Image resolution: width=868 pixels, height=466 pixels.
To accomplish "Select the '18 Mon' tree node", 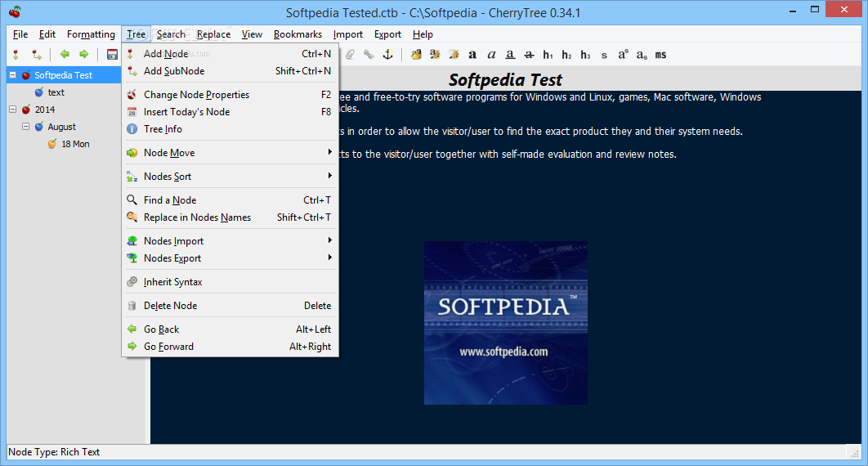I will pos(75,144).
